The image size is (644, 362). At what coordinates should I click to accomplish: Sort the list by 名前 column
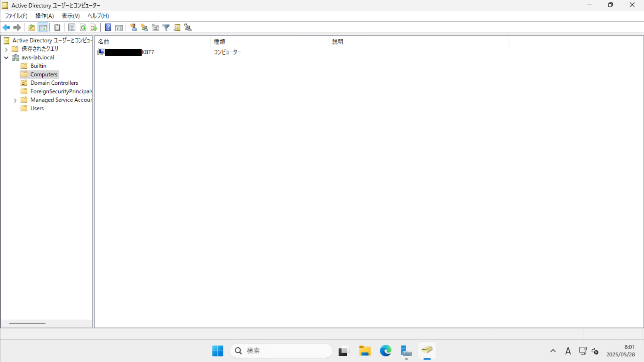click(104, 42)
